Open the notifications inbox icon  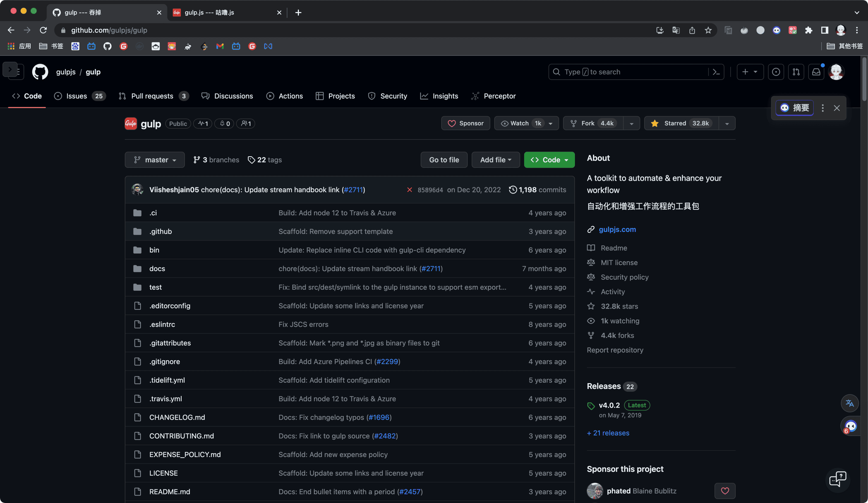816,72
